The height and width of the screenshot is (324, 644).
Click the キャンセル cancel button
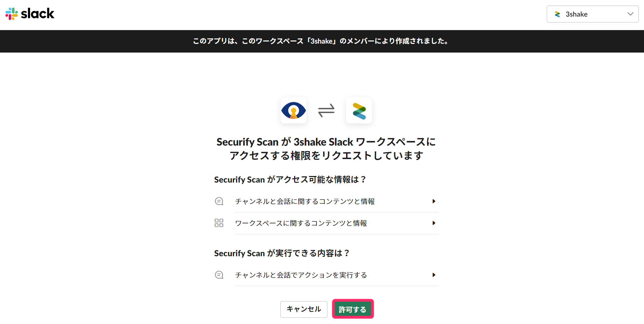(304, 309)
